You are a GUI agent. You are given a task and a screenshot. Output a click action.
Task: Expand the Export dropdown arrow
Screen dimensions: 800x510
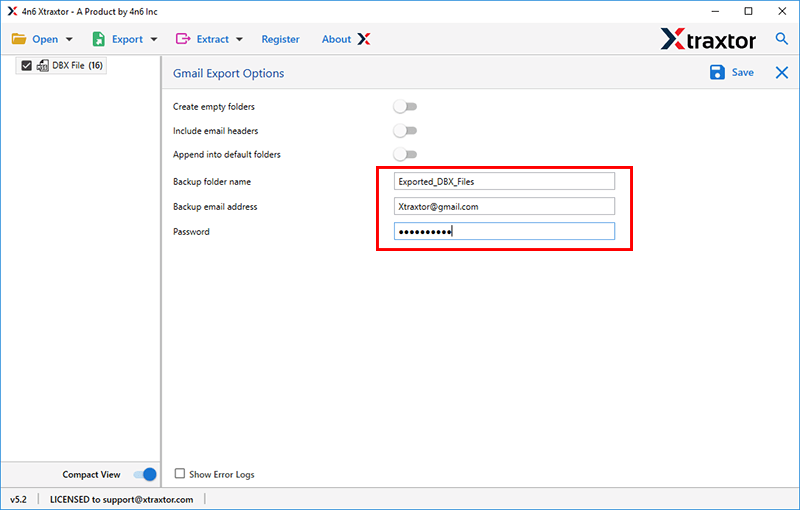pyautogui.click(x=154, y=39)
